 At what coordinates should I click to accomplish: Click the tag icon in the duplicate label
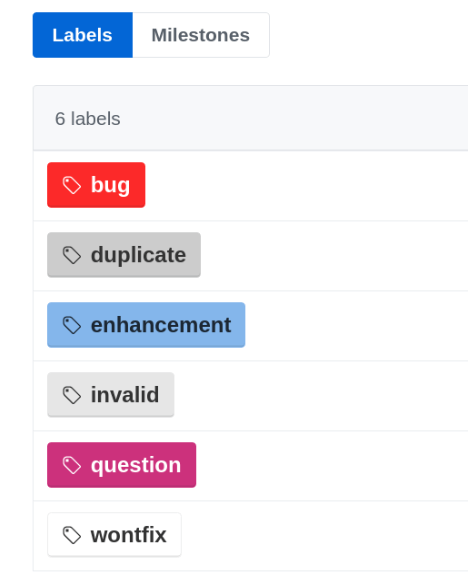pyautogui.click(x=71, y=255)
